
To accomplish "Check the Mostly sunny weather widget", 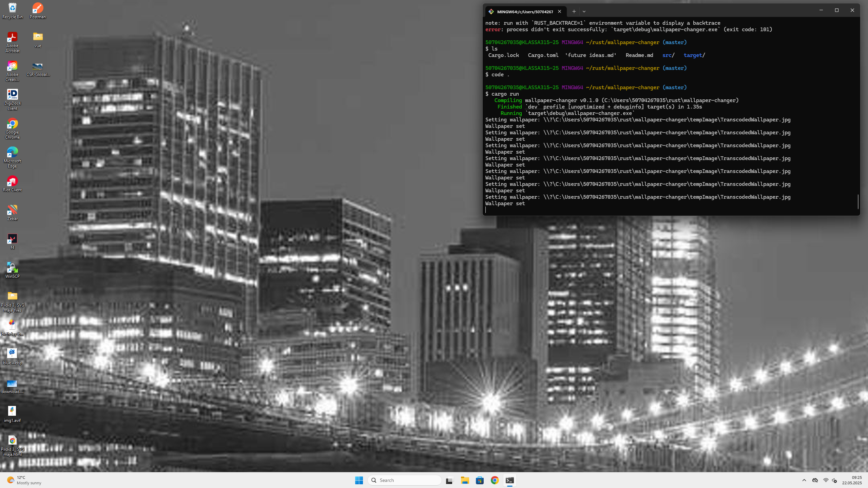I will point(24,480).
